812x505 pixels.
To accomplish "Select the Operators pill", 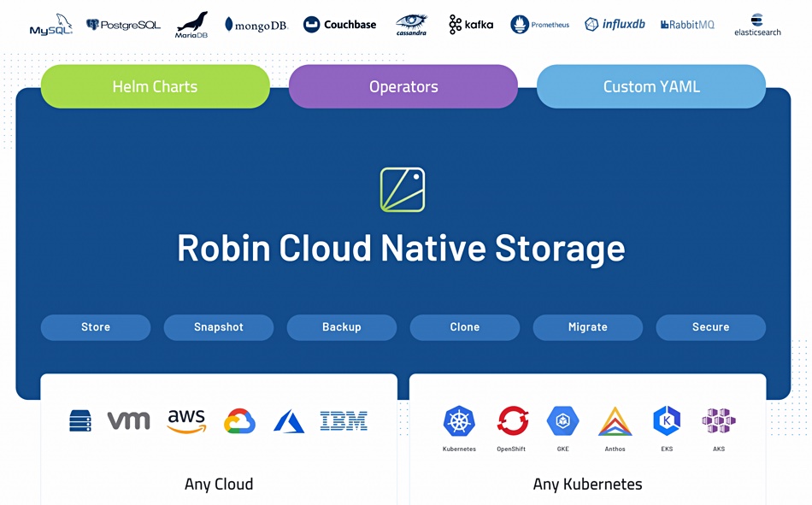I will [403, 86].
